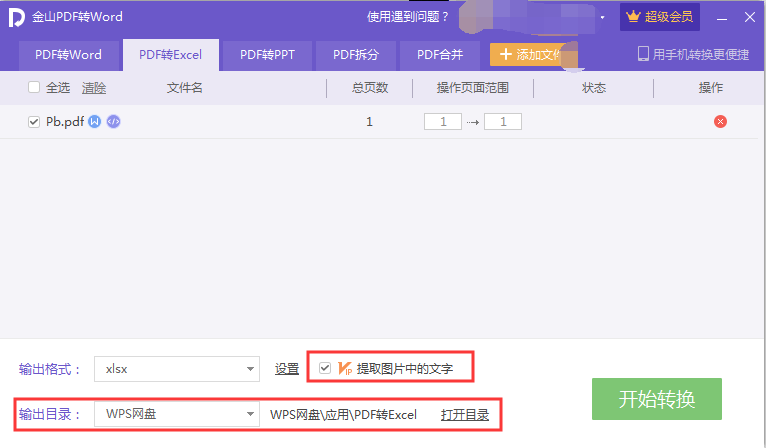Toggle the 提取图片中的文字 checkbox

pyautogui.click(x=325, y=368)
